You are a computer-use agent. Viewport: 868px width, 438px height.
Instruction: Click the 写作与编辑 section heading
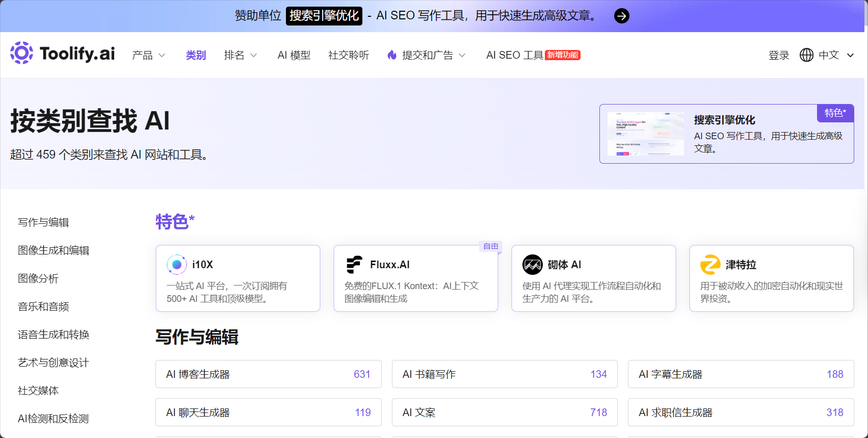tap(197, 337)
